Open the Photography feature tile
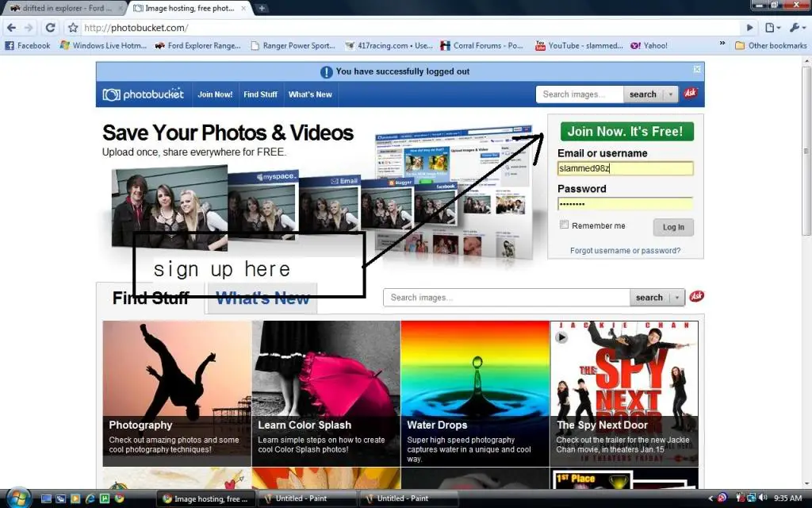 [177, 394]
